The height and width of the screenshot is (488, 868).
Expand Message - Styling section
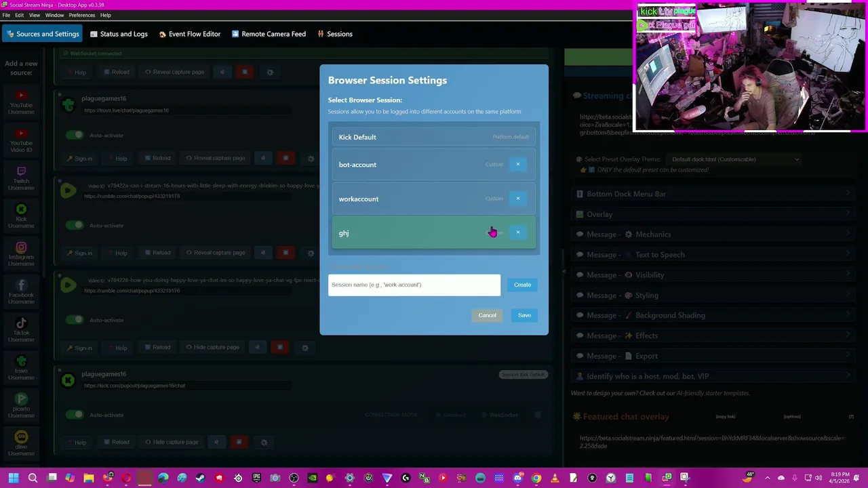point(713,296)
